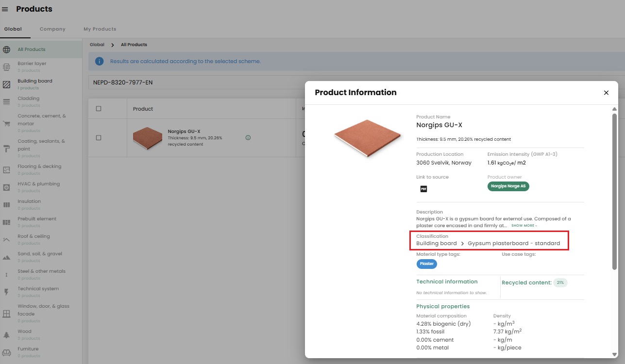Click the Furniture sofa icon
625x364 pixels.
(7, 352)
